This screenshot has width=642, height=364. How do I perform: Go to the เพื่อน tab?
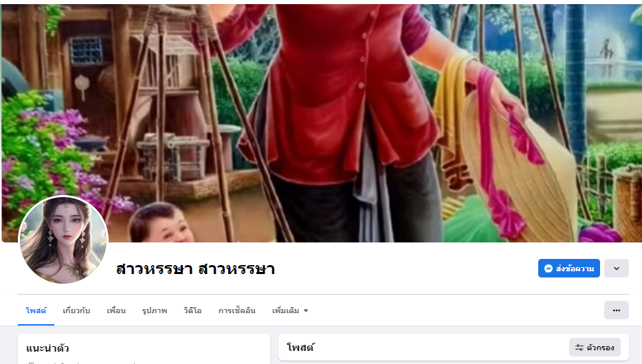pos(116,310)
